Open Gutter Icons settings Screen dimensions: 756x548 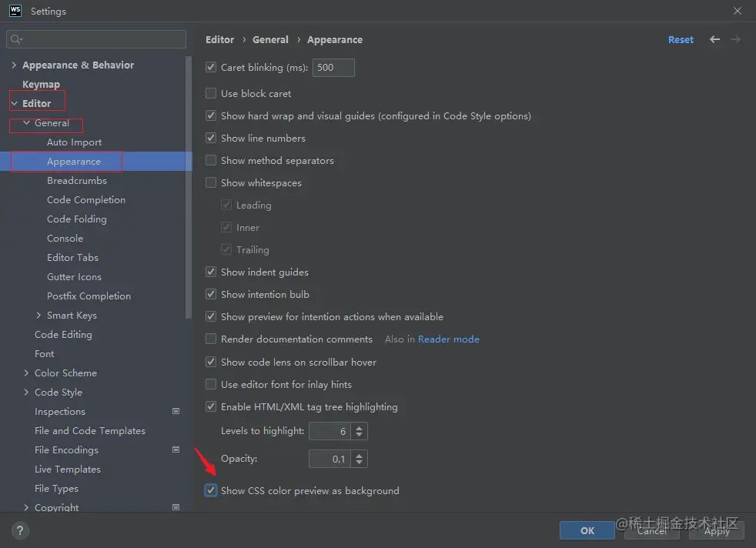click(x=74, y=277)
